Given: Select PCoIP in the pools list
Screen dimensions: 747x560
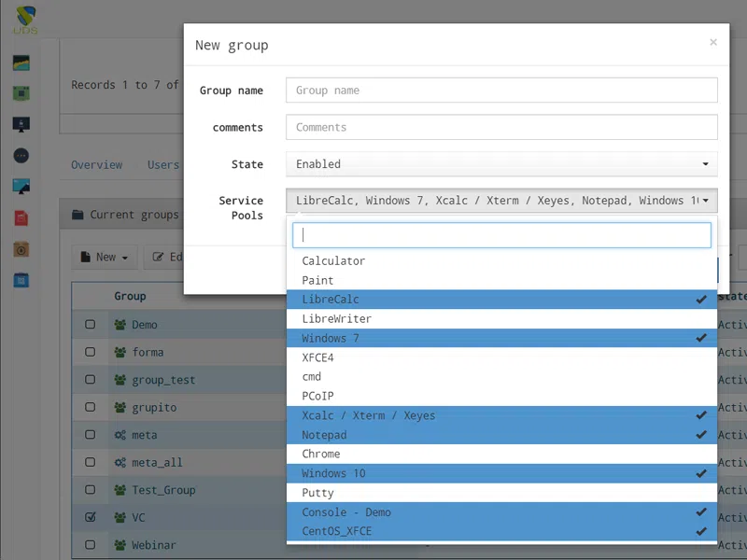Looking at the screenshot, I should point(501,396).
